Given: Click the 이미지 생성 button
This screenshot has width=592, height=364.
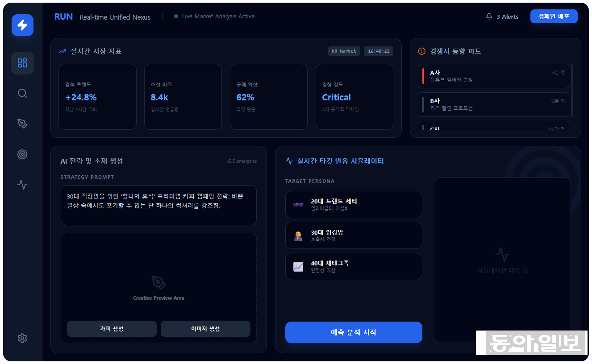Looking at the screenshot, I should pyautogui.click(x=205, y=329).
